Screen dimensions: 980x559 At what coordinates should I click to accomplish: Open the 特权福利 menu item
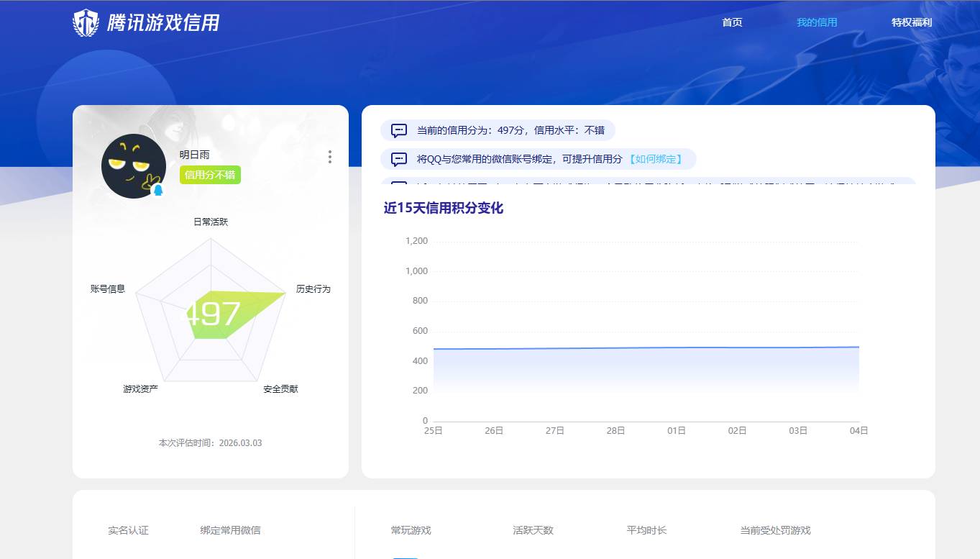pyautogui.click(x=912, y=22)
